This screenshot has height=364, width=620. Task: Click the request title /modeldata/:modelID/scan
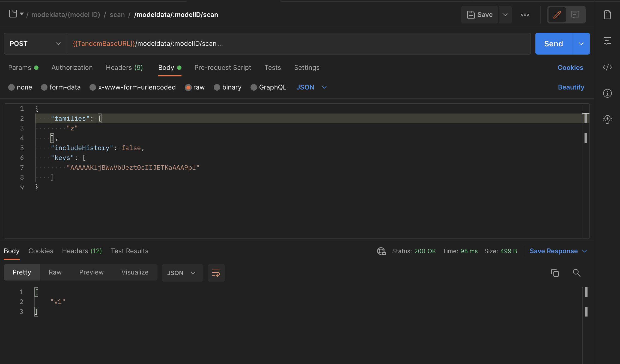[x=176, y=15]
